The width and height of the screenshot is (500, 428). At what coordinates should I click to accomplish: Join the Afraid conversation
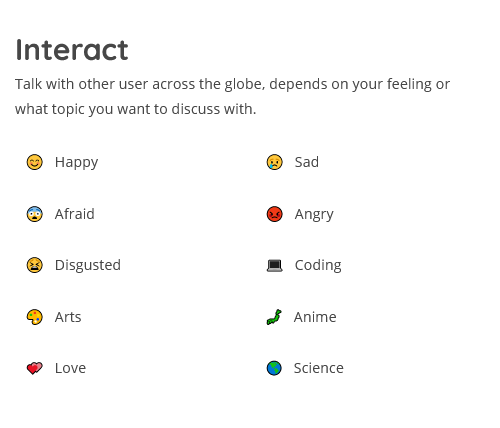75,214
